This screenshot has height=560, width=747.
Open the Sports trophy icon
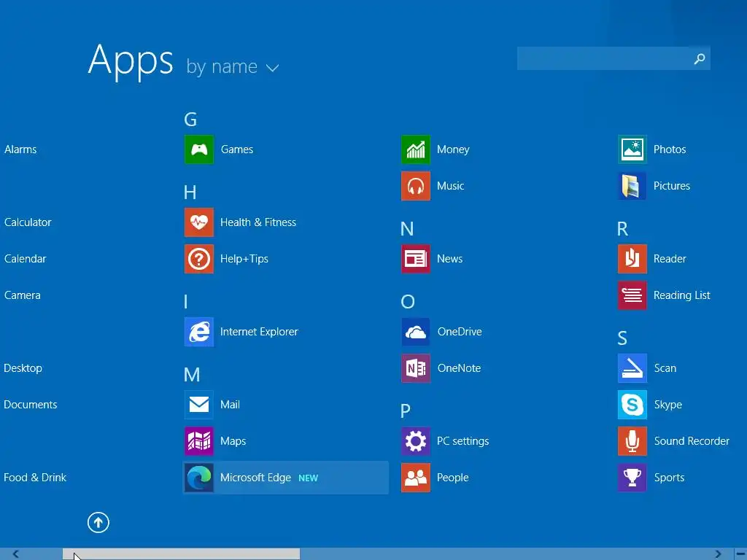click(632, 478)
